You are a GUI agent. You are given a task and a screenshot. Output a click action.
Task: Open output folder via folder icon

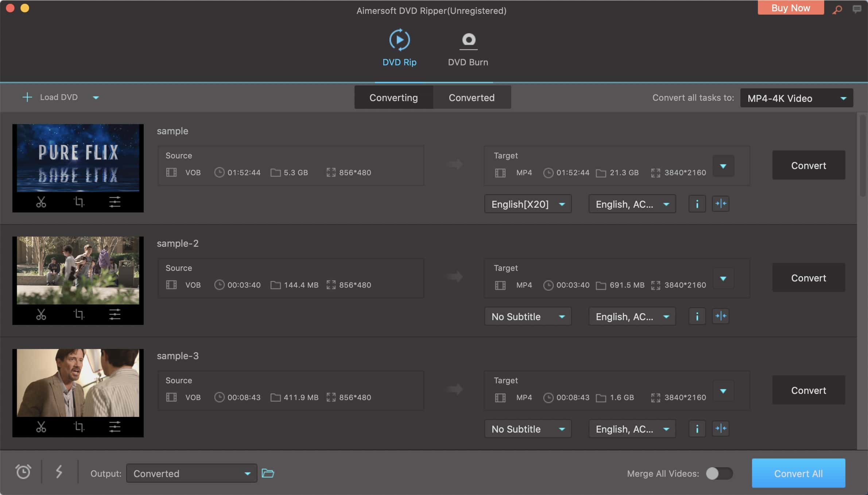tap(268, 473)
